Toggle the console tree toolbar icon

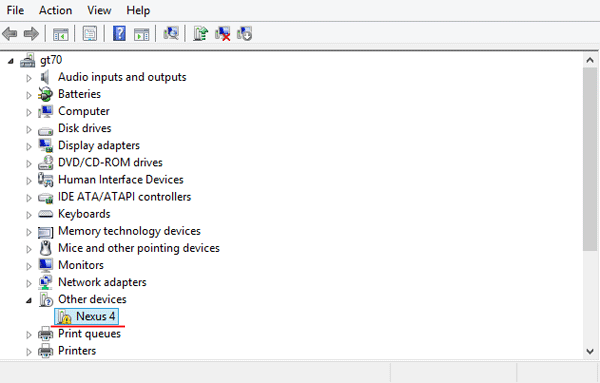click(60, 34)
